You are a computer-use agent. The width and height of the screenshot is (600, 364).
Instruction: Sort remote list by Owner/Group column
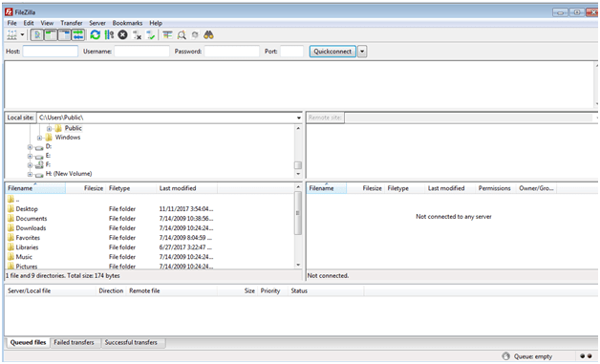click(536, 188)
